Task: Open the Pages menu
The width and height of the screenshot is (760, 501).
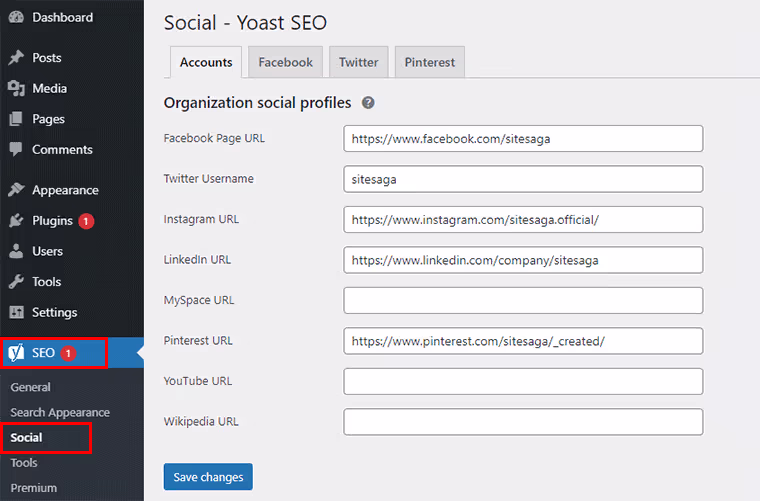Action: pos(48,119)
